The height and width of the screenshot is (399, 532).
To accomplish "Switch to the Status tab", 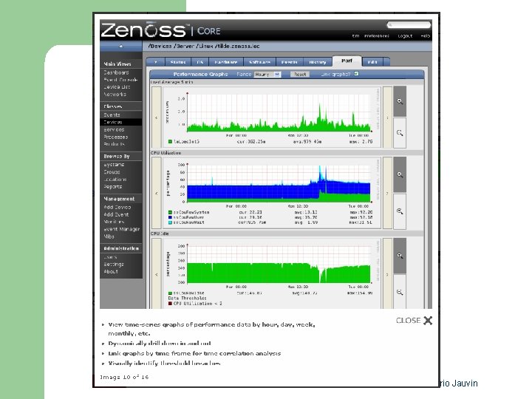I will [x=178, y=62].
